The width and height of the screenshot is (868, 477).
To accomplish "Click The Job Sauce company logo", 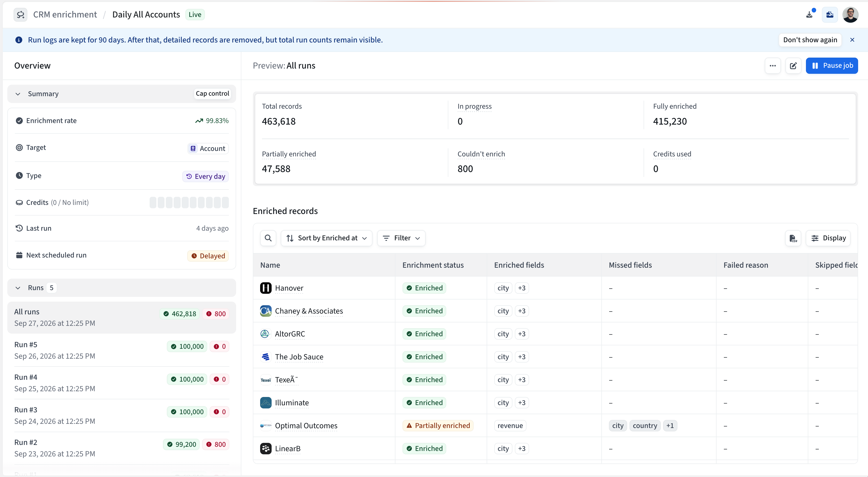I will pos(266,357).
